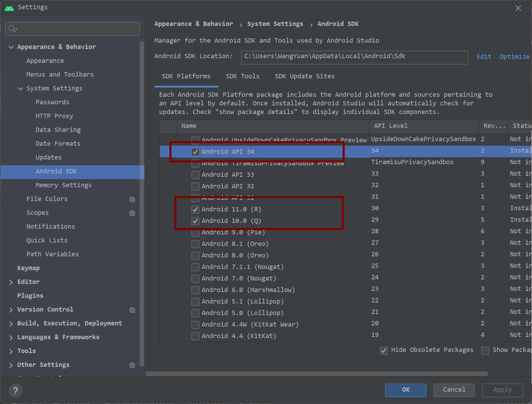Click the horizontal scrollbar below the SDK table

[x=316, y=374]
